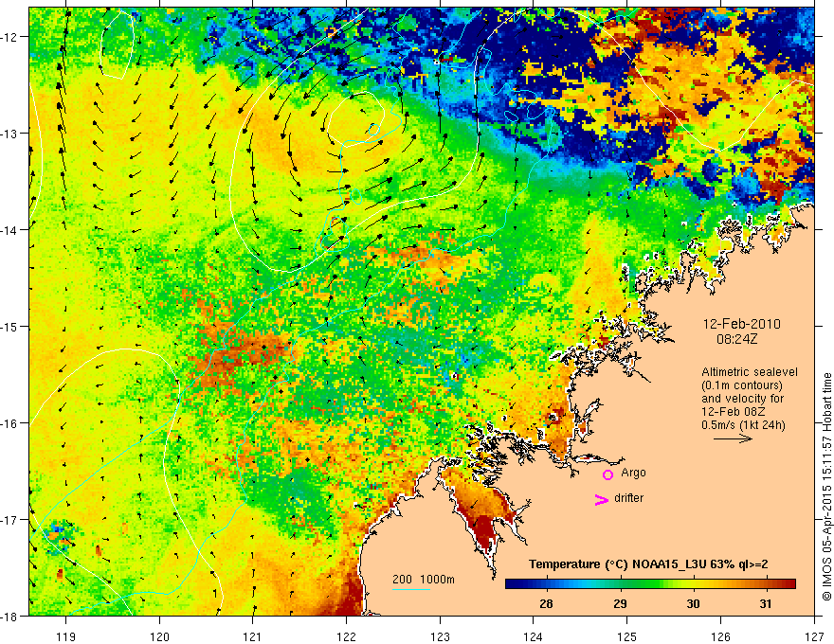Click the Temperature (°C) NOAA15_L3U title

tap(648, 564)
